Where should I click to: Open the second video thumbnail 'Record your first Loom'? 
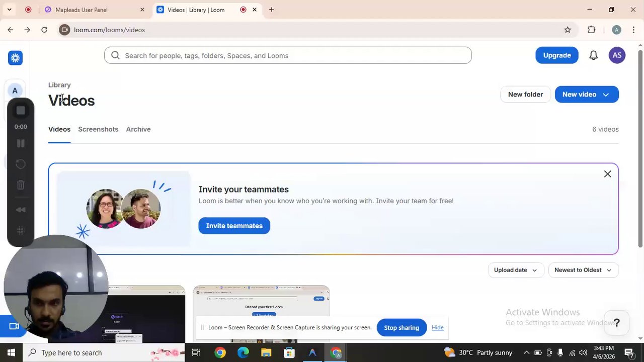pyautogui.click(x=262, y=314)
